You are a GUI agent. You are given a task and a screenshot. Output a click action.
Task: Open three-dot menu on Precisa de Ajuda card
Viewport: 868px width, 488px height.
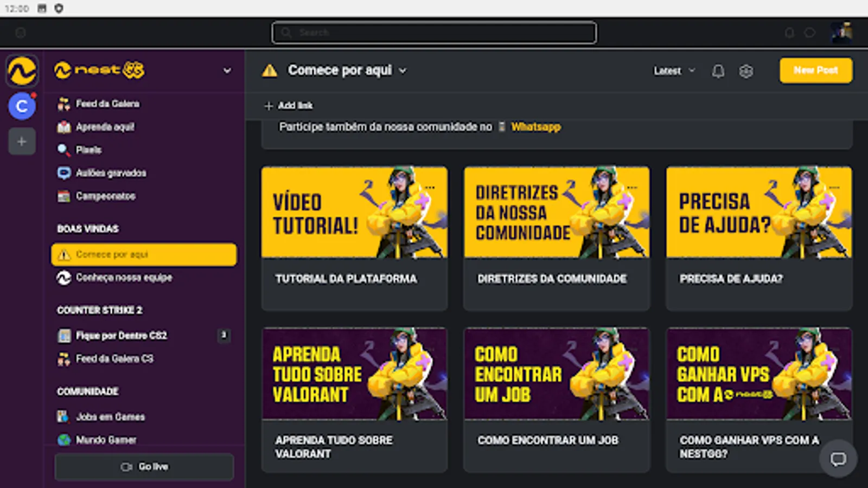click(x=834, y=188)
